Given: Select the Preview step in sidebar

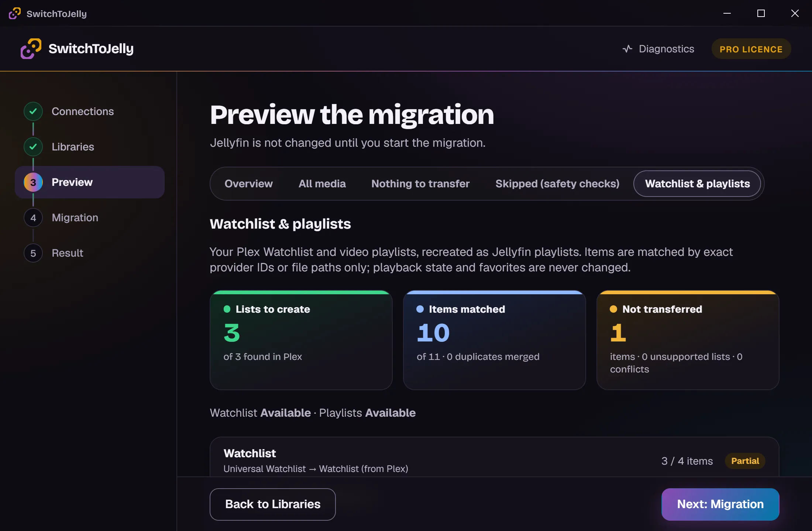Looking at the screenshot, I should 90,182.
